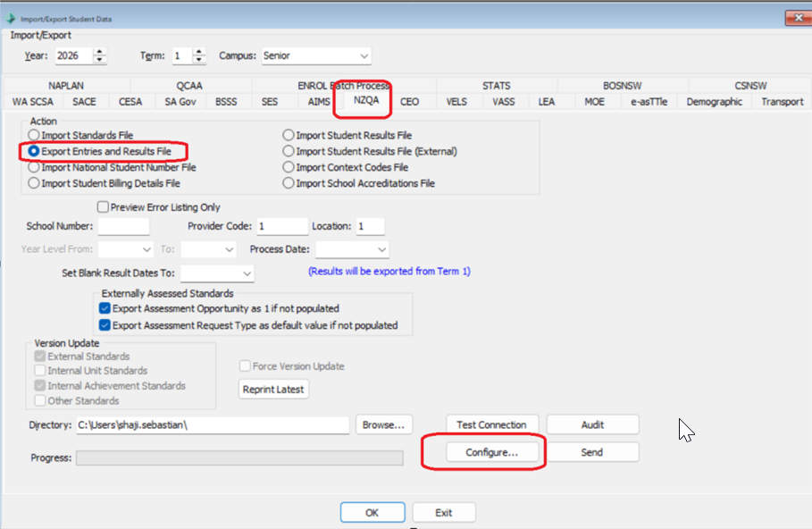Confirm with the OK button
812x529 pixels.
(x=373, y=512)
